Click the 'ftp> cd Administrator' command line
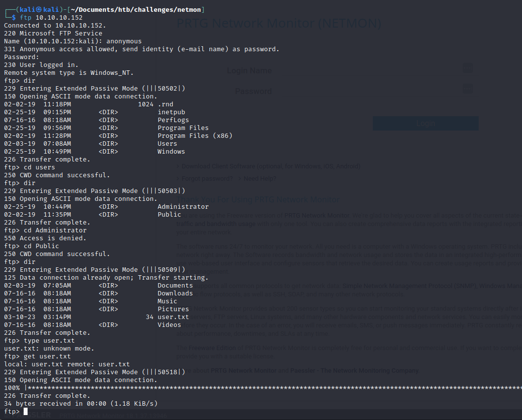This screenshot has width=522, height=420. 45,230
